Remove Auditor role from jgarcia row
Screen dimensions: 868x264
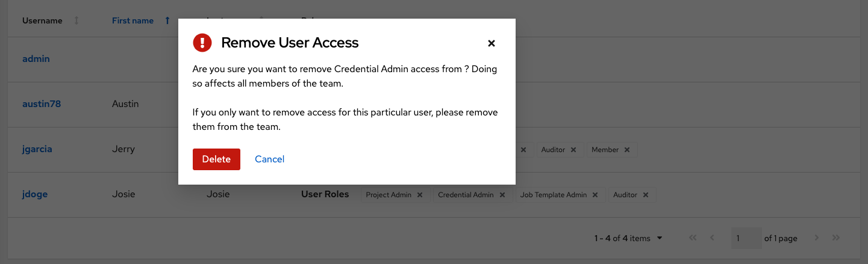point(573,150)
